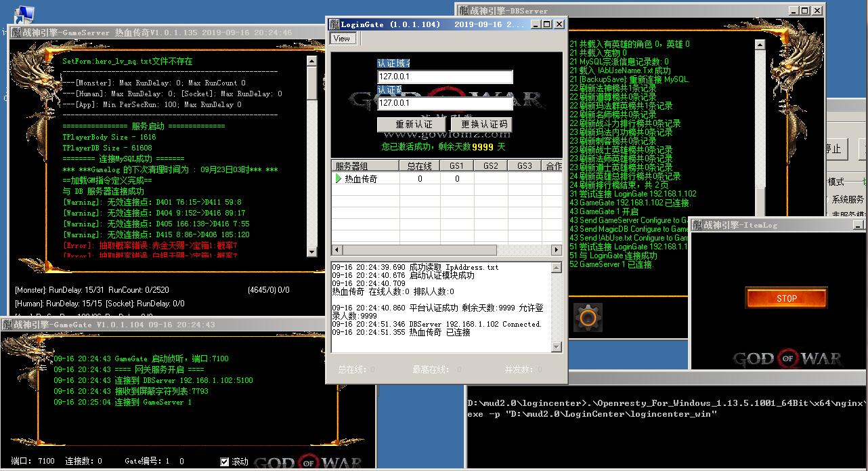The width and height of the screenshot is (868, 471).
Task: Click right arrow of server list horizontal scrollbar
Action: 557,250
